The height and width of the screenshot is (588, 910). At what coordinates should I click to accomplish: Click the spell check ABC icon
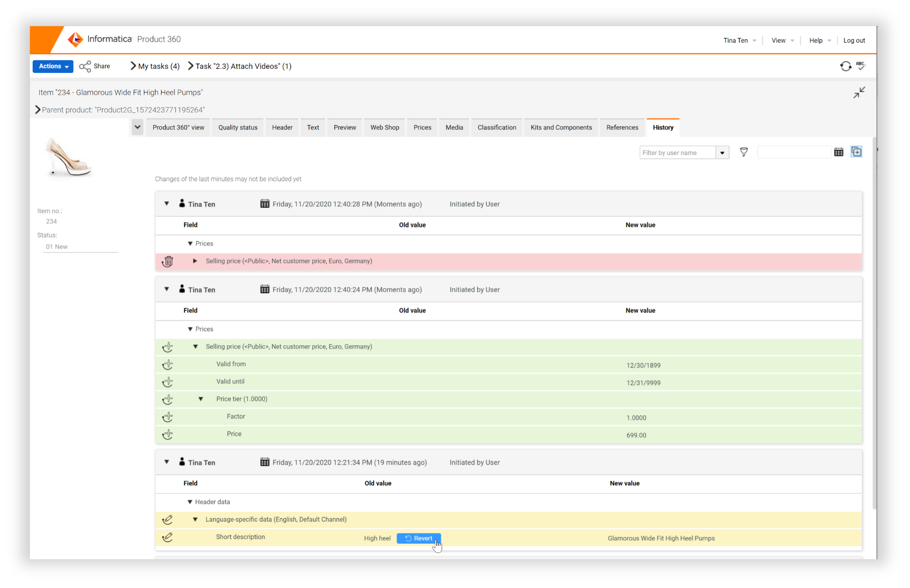(x=861, y=66)
